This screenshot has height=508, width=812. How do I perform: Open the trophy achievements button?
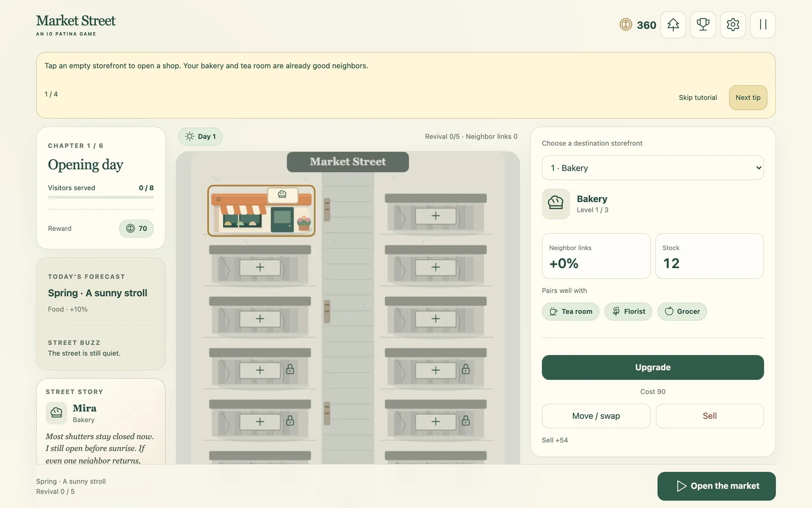703,25
